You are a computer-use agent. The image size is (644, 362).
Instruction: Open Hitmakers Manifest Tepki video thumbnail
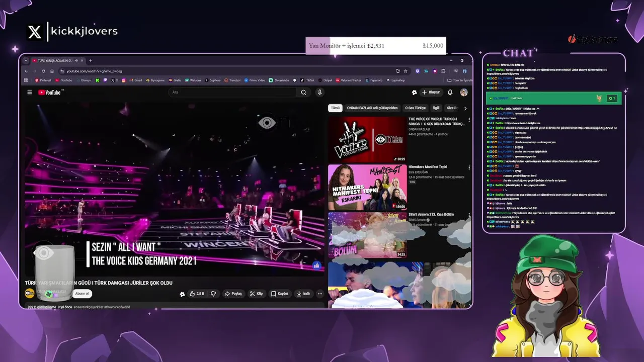coord(367,187)
